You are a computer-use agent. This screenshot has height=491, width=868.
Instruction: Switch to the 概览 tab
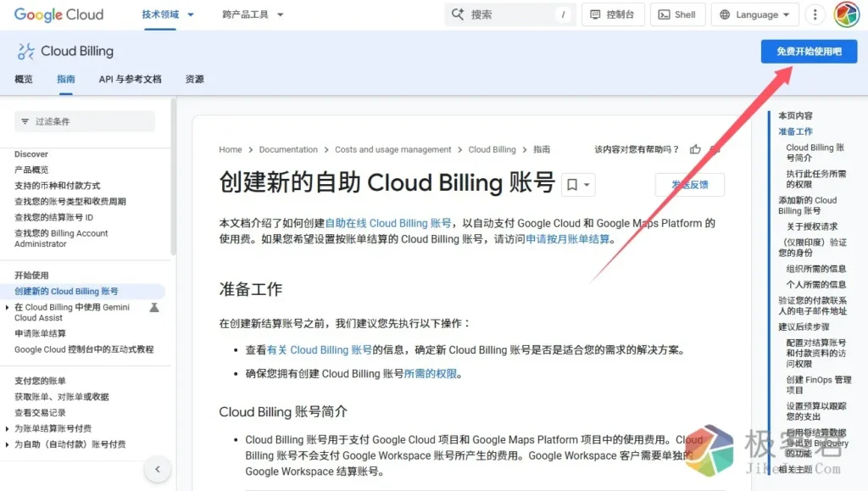(24, 79)
